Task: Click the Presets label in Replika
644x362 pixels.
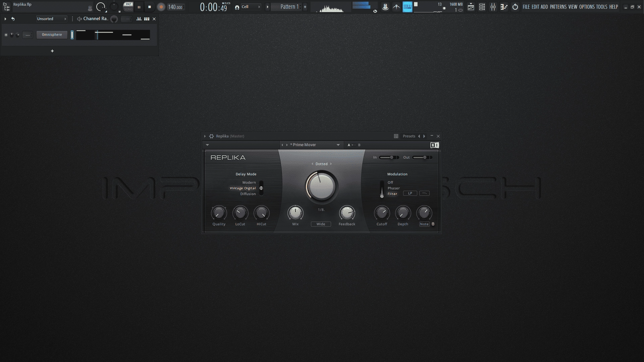Action: point(409,136)
